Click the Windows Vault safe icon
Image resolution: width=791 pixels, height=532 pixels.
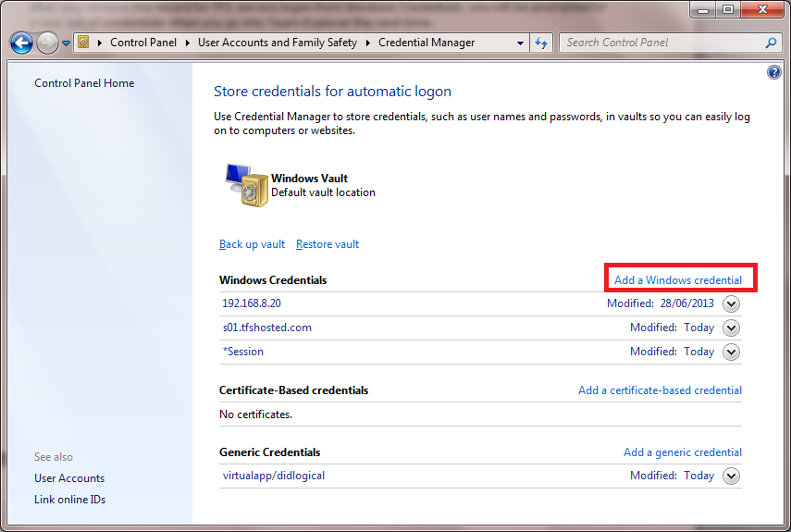point(244,185)
